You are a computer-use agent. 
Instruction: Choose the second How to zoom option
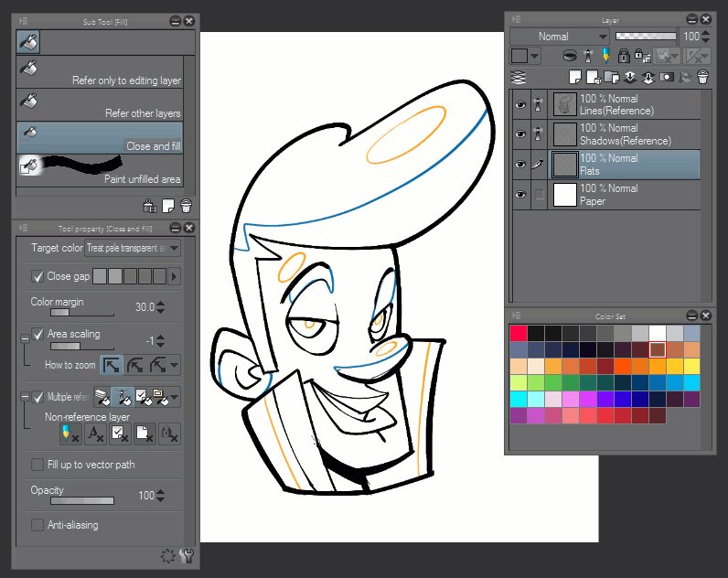pyautogui.click(x=134, y=365)
